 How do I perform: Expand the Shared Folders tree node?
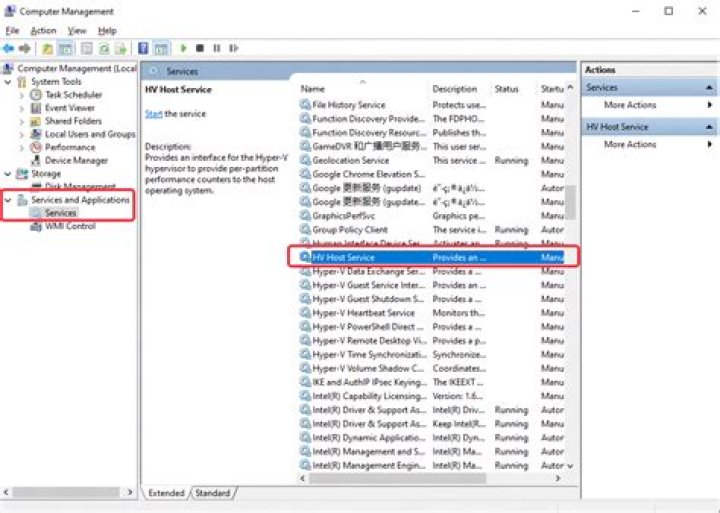(22, 122)
